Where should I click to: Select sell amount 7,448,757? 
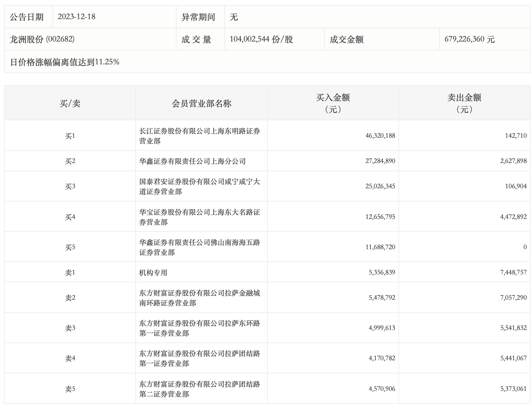(x=513, y=272)
